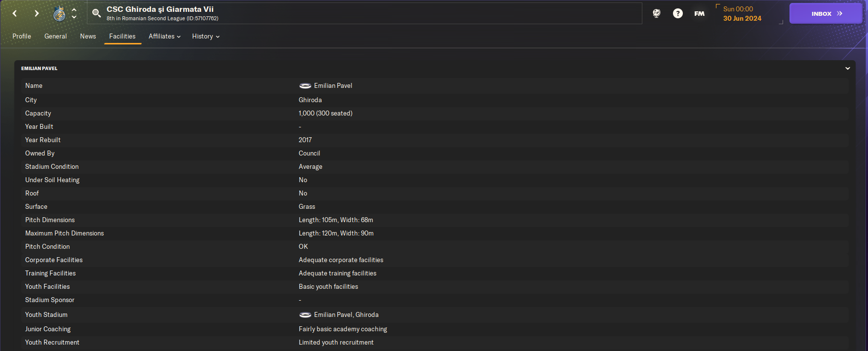Step to previous club using up chevron
The width and height of the screenshot is (868, 351).
(74, 10)
